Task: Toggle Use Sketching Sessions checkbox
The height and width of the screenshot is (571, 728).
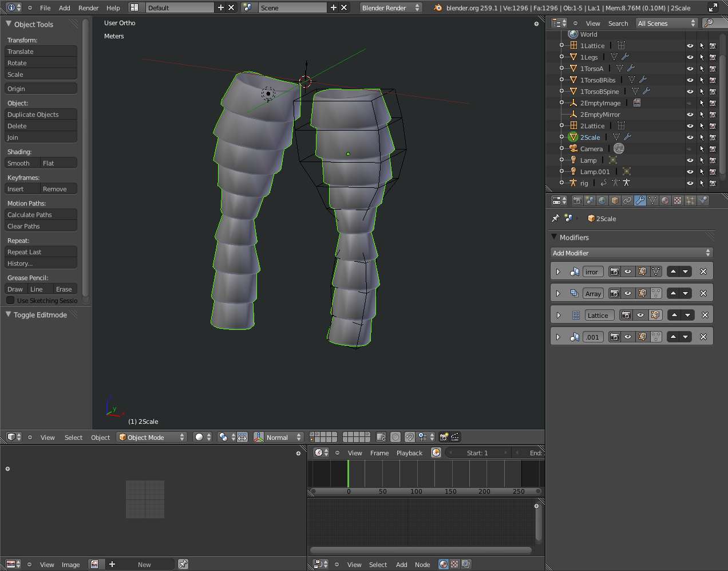Action: coord(10,300)
